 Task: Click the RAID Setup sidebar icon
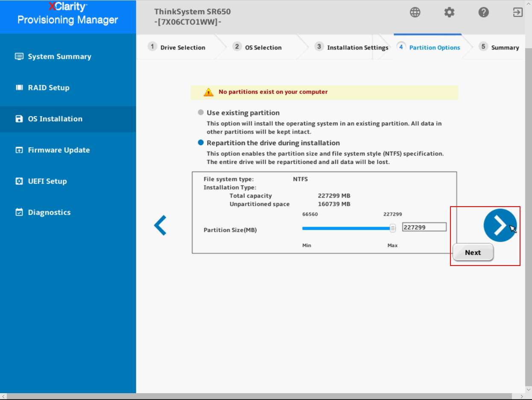[19, 88]
